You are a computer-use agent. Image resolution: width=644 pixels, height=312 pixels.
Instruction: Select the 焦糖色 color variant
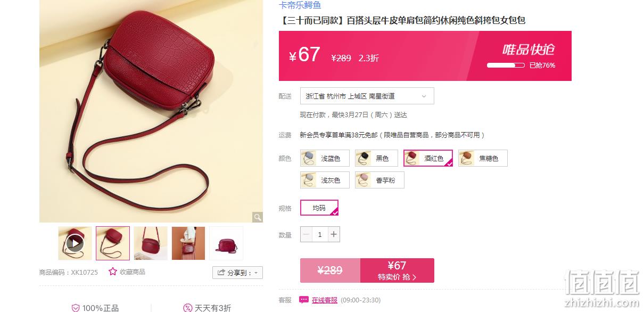pos(483,158)
